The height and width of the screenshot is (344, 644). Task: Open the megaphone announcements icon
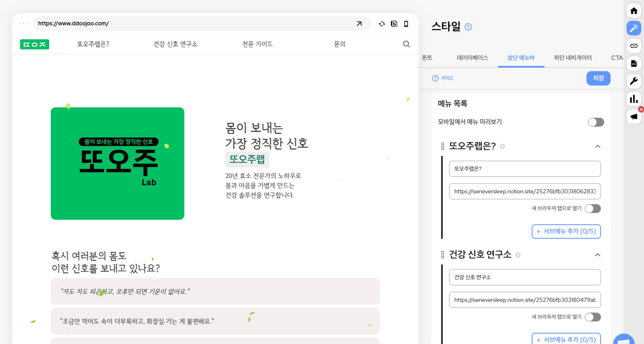[x=634, y=116]
